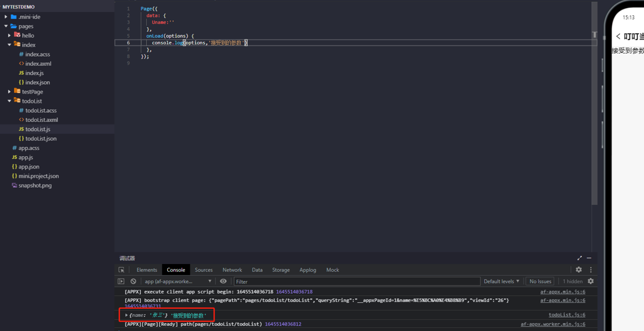Select the inspect element picker icon
The image size is (644, 331).
tap(122, 269)
